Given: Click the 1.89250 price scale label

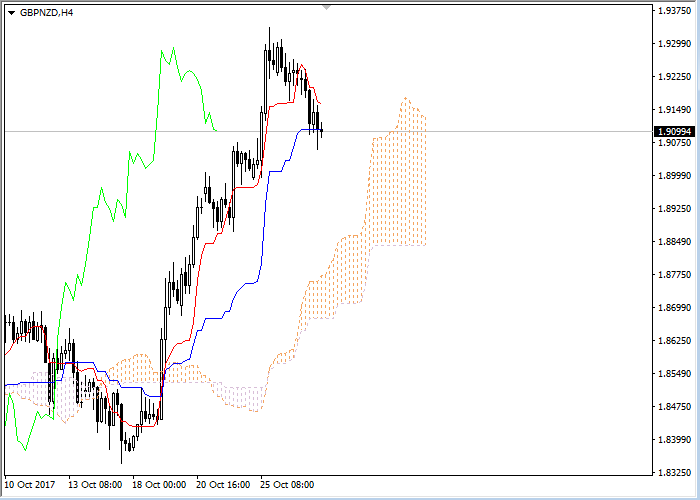Looking at the screenshot, I should [x=675, y=209].
